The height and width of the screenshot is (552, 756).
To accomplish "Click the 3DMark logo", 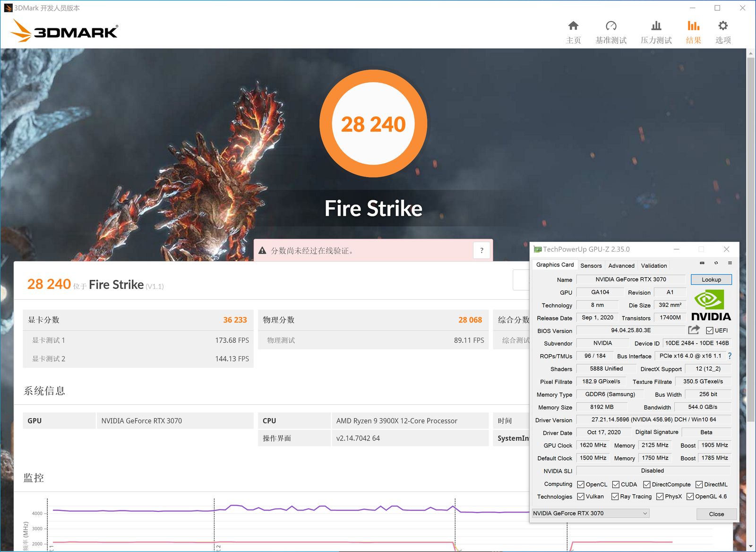I will tap(64, 31).
